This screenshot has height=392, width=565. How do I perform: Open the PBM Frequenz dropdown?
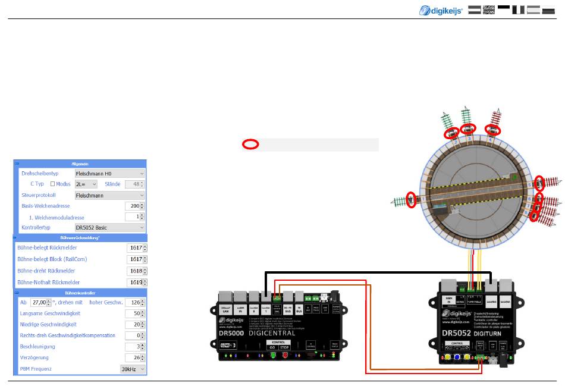point(133,369)
